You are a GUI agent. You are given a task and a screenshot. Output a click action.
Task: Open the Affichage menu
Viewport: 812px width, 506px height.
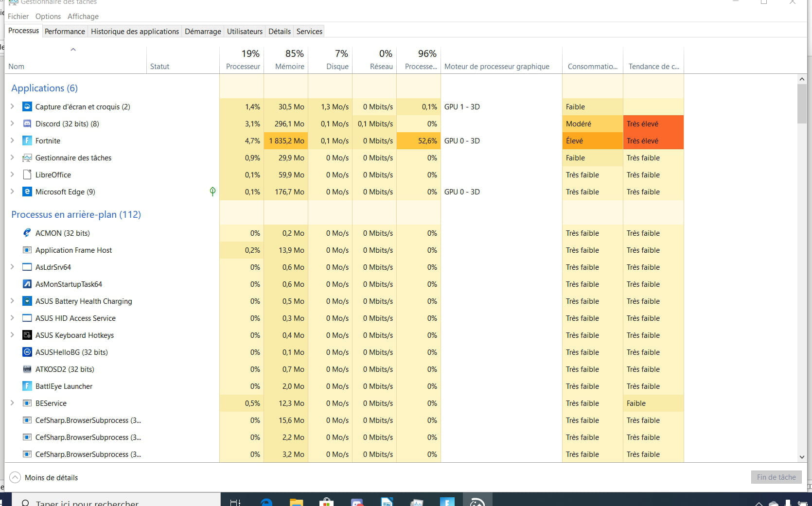(83, 16)
